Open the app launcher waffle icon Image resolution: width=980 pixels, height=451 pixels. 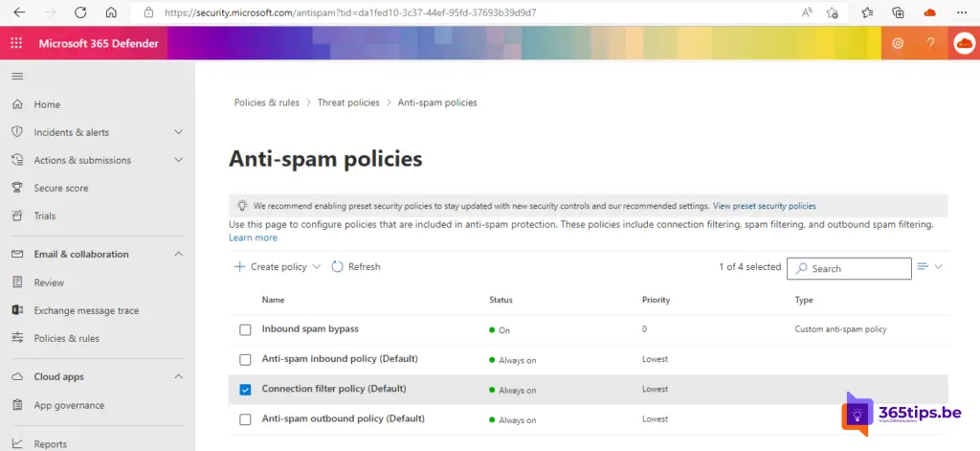[16, 43]
